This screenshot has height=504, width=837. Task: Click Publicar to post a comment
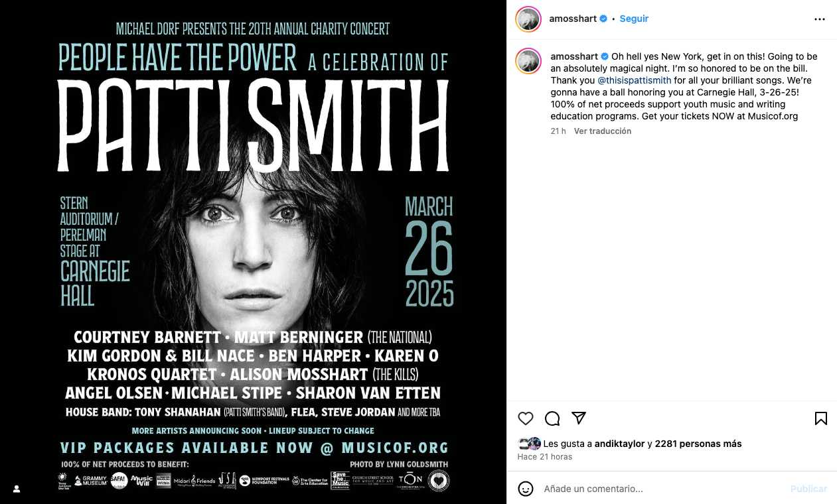tap(808, 489)
